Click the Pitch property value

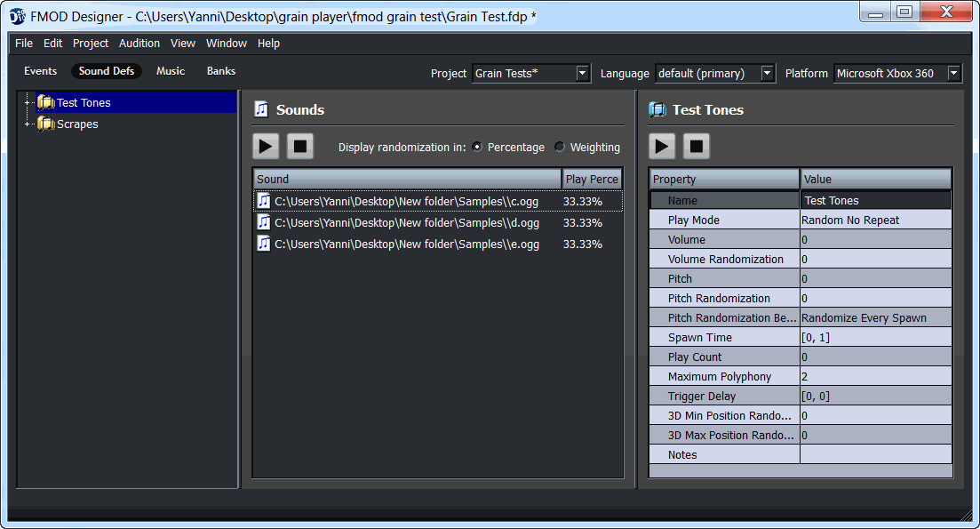tap(876, 278)
